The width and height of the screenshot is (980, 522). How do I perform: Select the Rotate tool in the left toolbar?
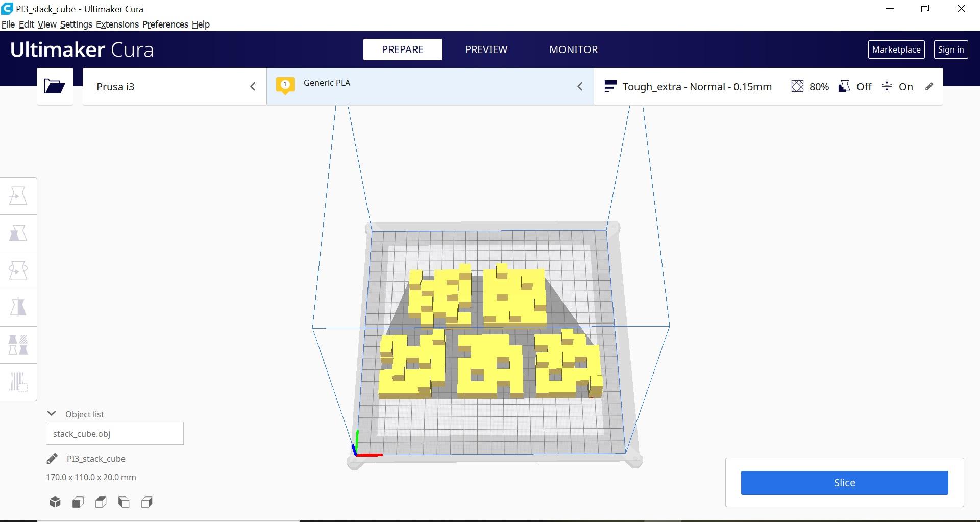click(18, 270)
